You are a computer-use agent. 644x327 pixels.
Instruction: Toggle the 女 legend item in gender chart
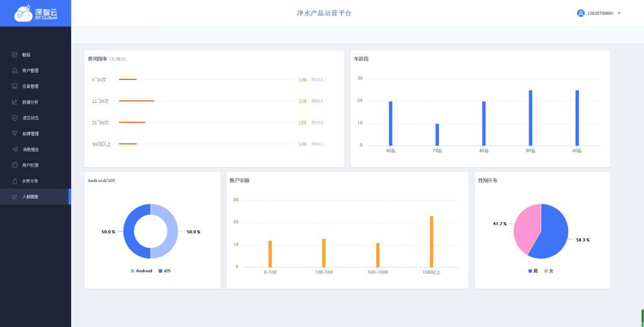[549, 271]
